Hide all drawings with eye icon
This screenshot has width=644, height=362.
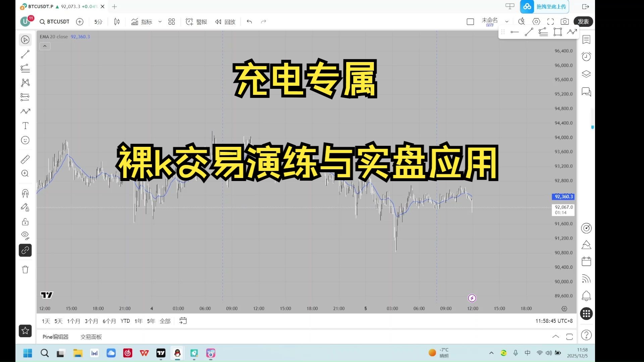pyautogui.click(x=25, y=235)
